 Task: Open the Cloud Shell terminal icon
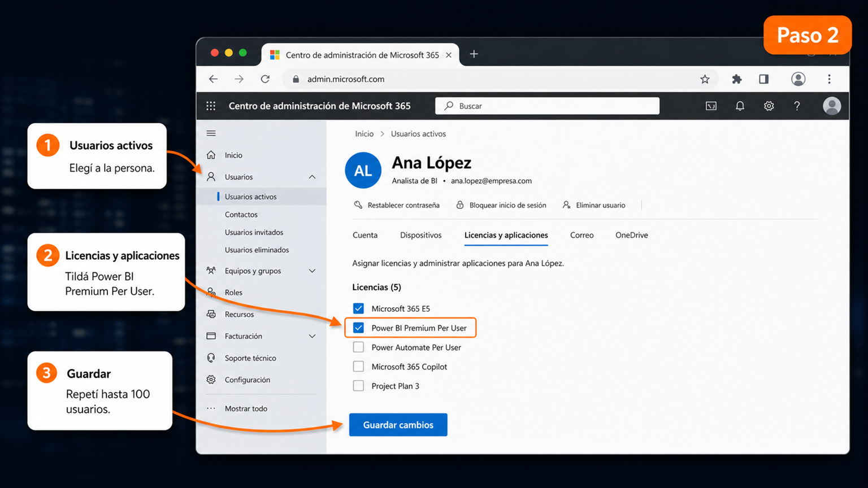711,106
